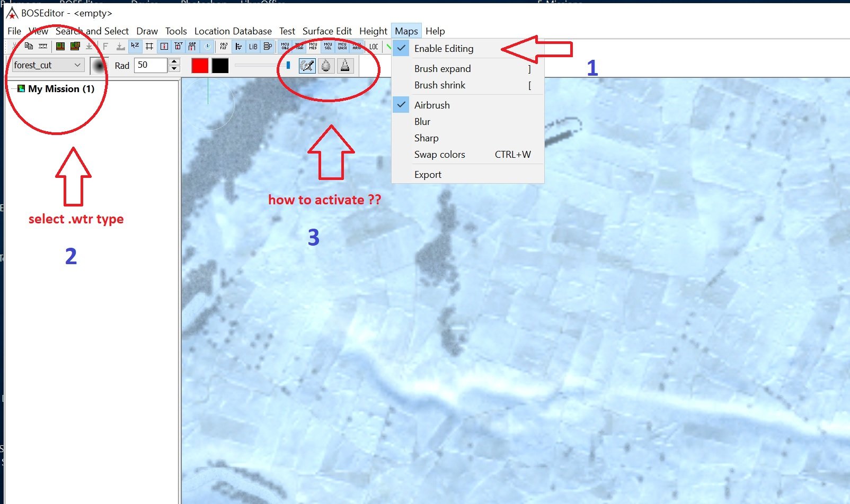Click the TXT label icon
The height and width of the screenshot is (504, 850).
[x=178, y=47]
